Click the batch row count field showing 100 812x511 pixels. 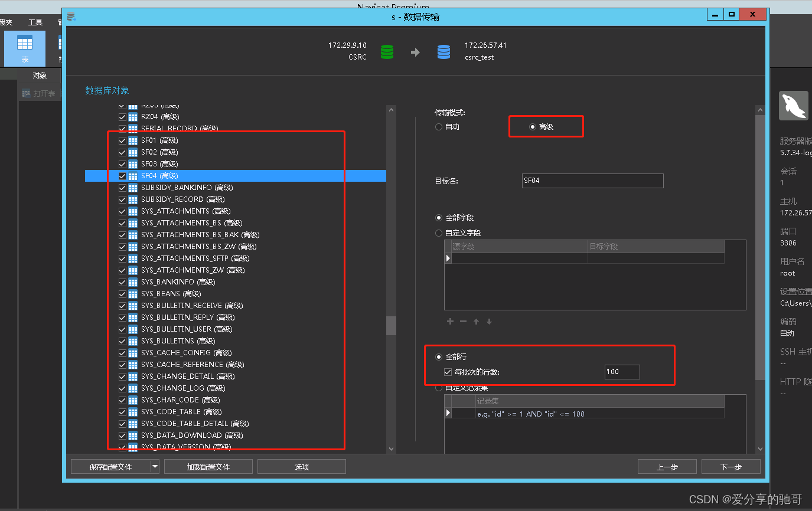click(622, 372)
